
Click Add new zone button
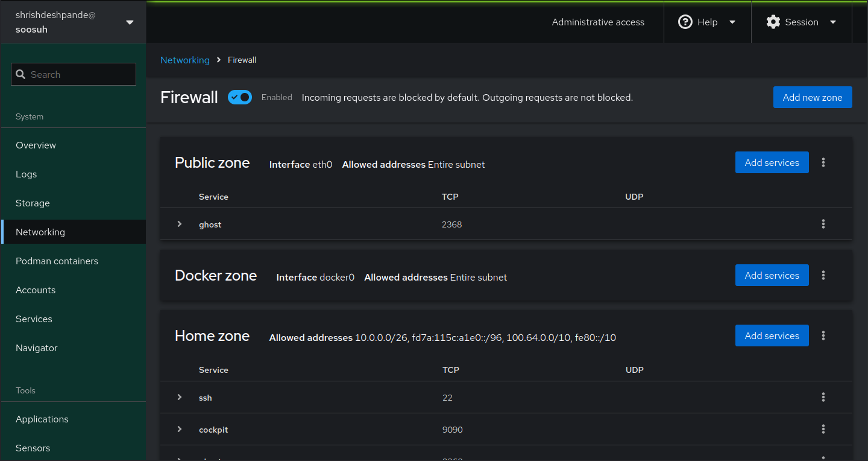click(x=812, y=97)
